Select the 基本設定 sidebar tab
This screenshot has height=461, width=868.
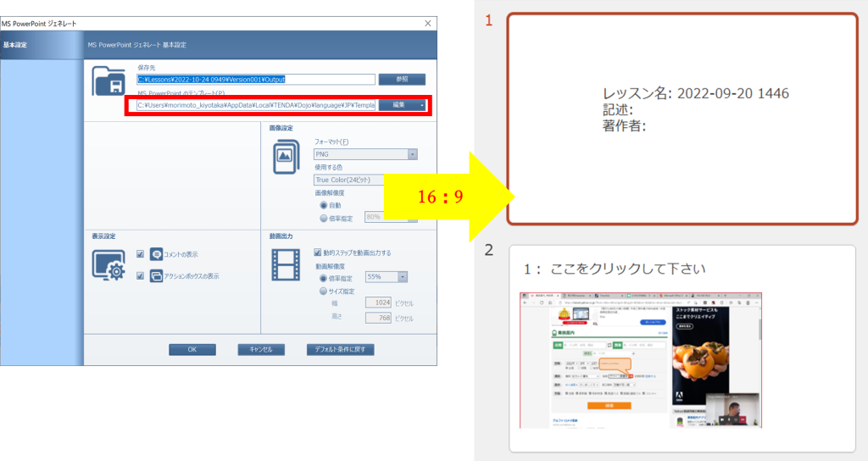click(x=42, y=45)
